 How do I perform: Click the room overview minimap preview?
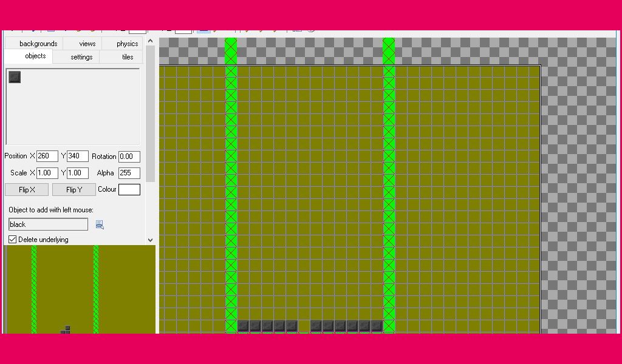80,289
